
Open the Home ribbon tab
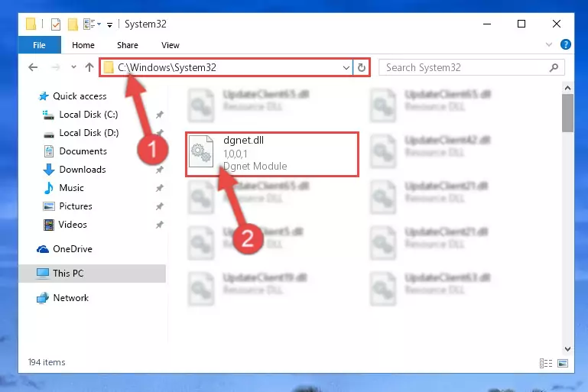(x=83, y=45)
